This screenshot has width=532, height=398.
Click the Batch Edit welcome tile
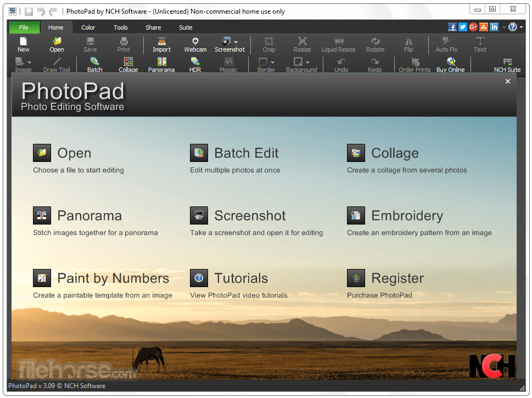click(235, 159)
